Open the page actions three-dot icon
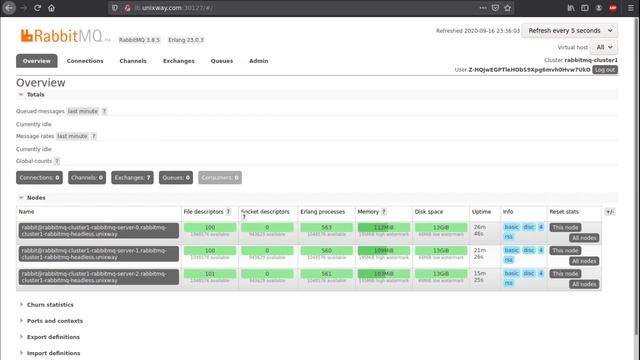 coord(483,8)
